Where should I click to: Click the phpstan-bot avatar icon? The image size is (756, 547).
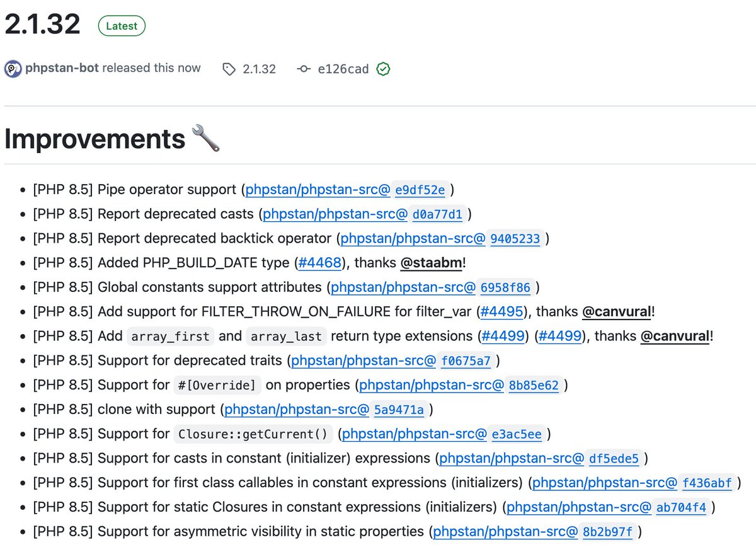click(x=13, y=69)
